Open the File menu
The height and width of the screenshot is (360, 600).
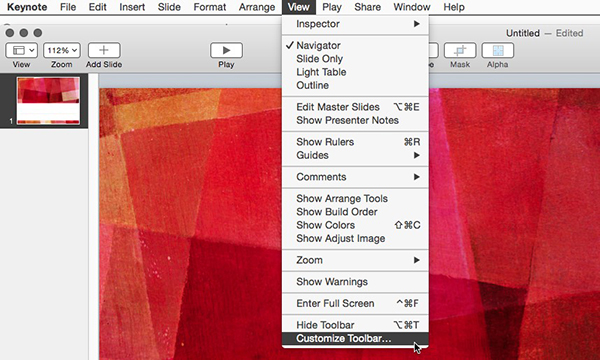click(68, 7)
